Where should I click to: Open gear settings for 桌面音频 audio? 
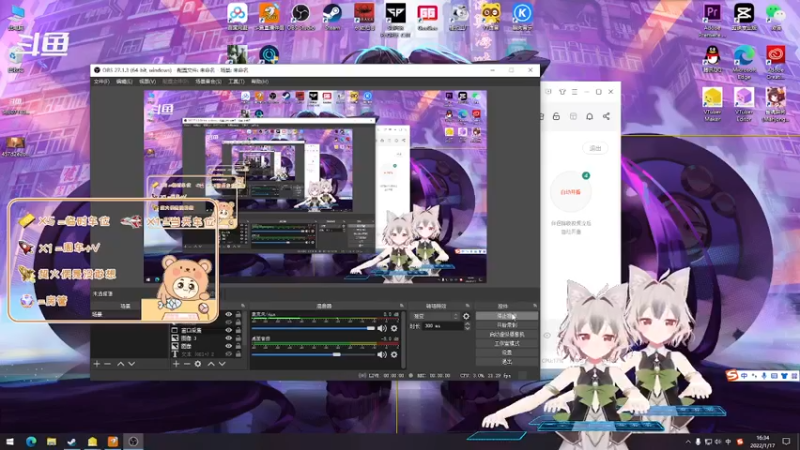pos(394,354)
